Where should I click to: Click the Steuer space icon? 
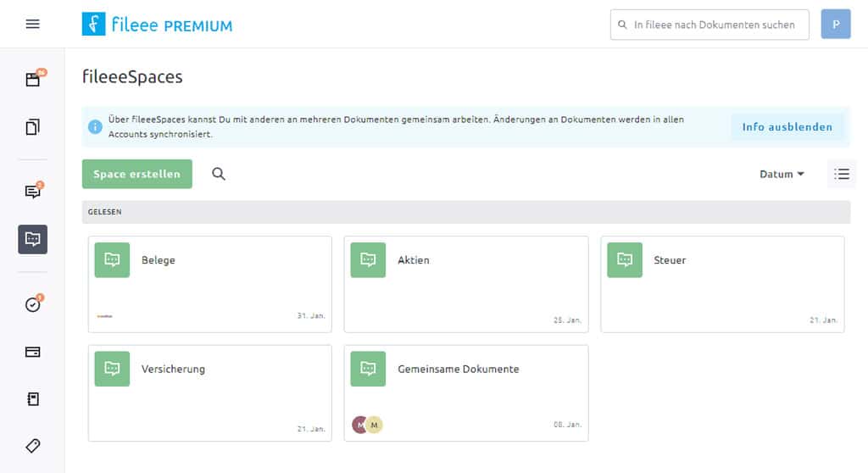pyautogui.click(x=625, y=259)
